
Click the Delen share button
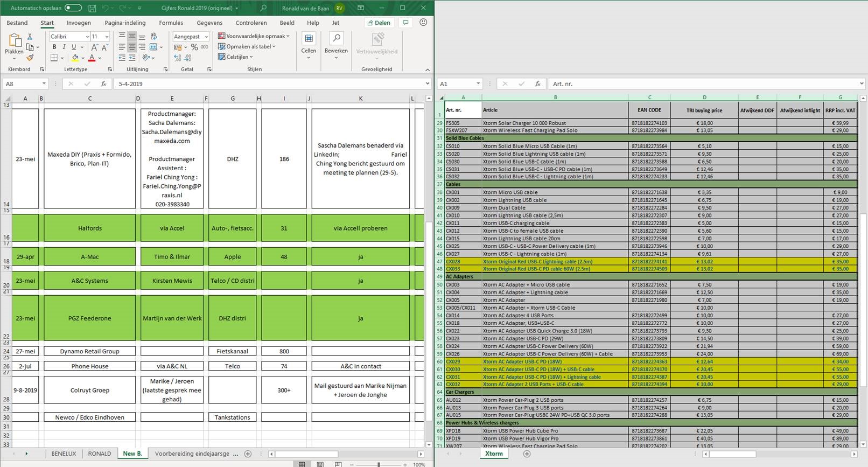(x=379, y=23)
